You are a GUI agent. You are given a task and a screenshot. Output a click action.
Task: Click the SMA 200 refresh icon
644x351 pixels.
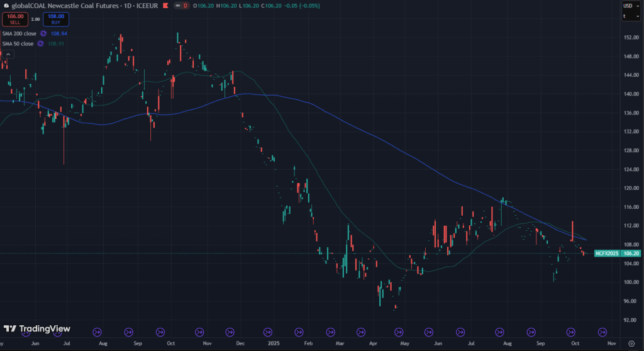click(x=43, y=33)
